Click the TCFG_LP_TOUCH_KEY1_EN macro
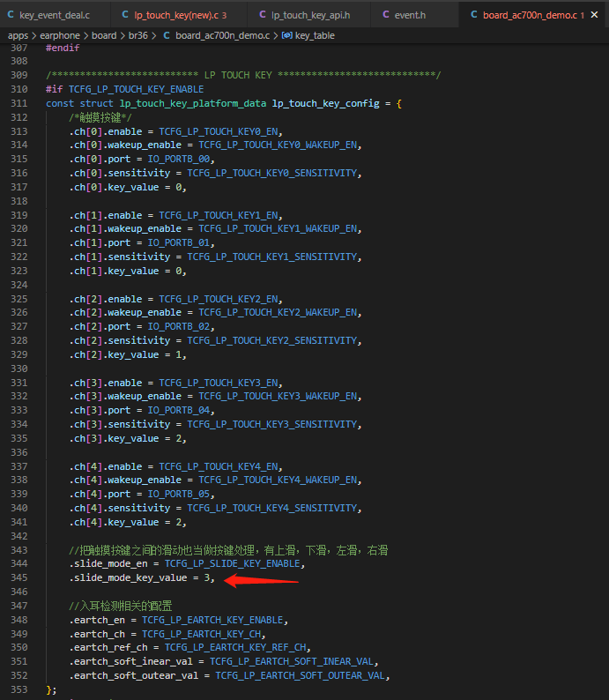609x700 pixels. (x=219, y=216)
